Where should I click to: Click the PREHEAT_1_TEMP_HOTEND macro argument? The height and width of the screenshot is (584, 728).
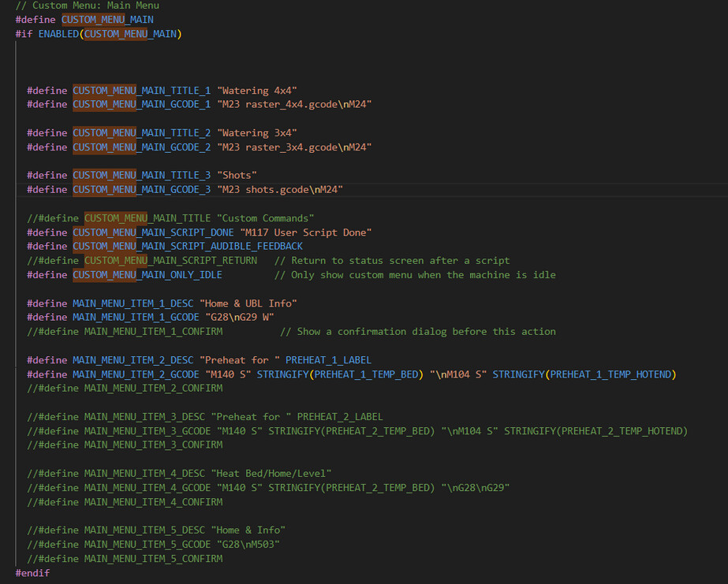click(x=610, y=374)
